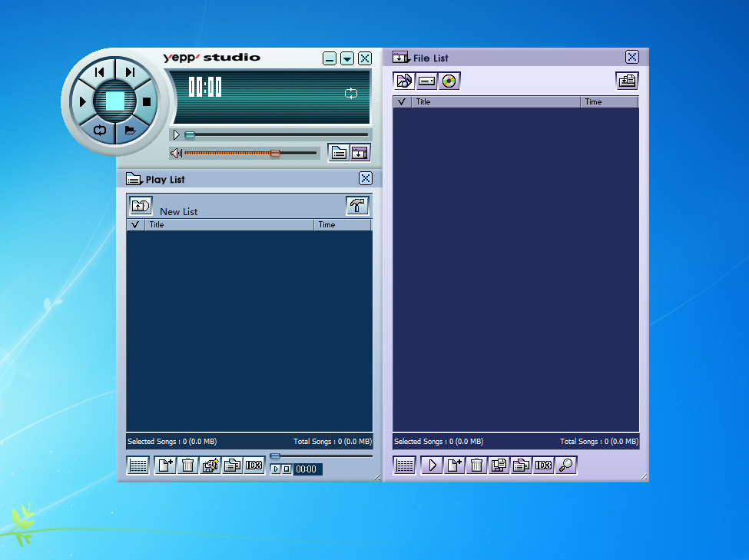749x560 pixels.
Task: Click the Play List preview stop button
Action: [x=286, y=469]
